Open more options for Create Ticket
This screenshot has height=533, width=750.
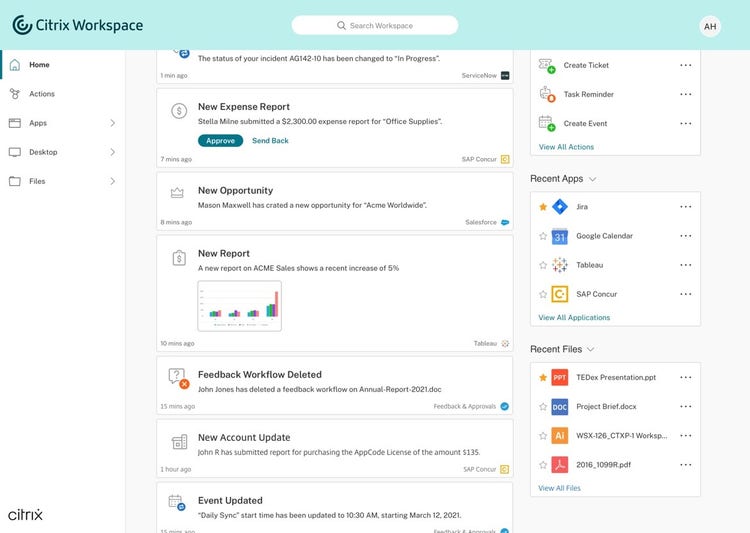click(685, 65)
